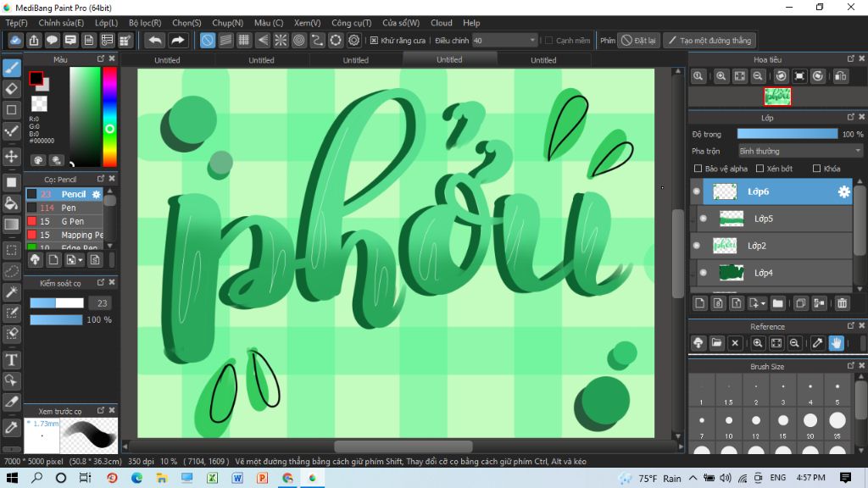Screen dimensions: 868x488
Task: Click Tạo một đường thẳng button
Action: [x=710, y=41]
